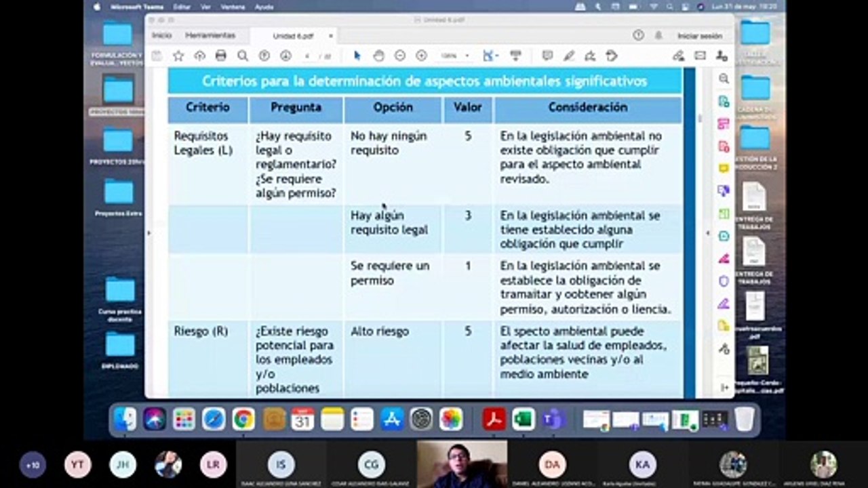This screenshot has height=488, width=868.
Task: Switch to the Inicio tab
Action: (x=161, y=35)
